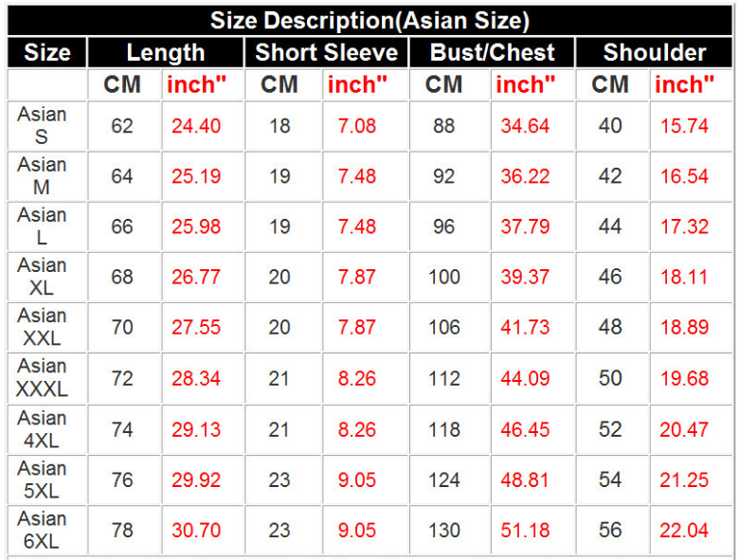Click the Size header cell
Viewport: 739px width, 560px height.
[47, 52]
